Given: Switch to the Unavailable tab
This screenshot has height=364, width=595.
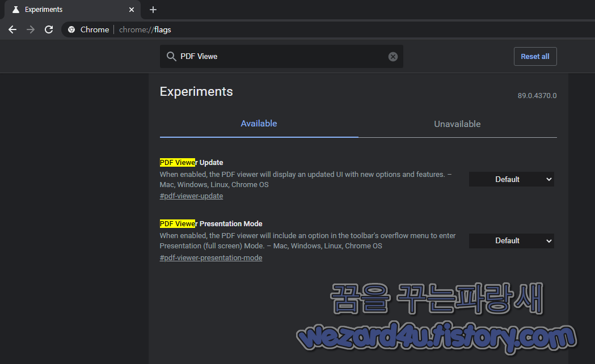Looking at the screenshot, I should tap(457, 124).
